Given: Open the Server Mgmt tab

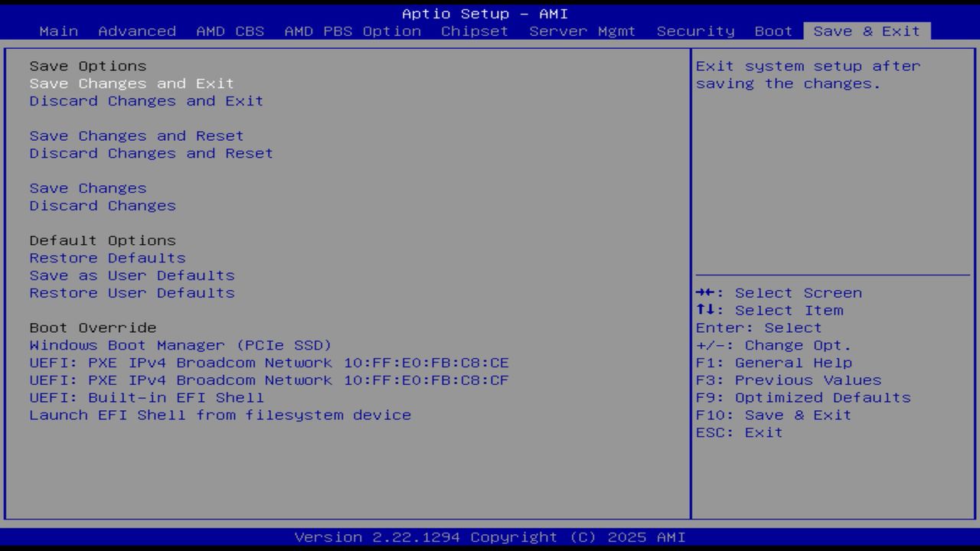Looking at the screenshot, I should click(582, 31).
